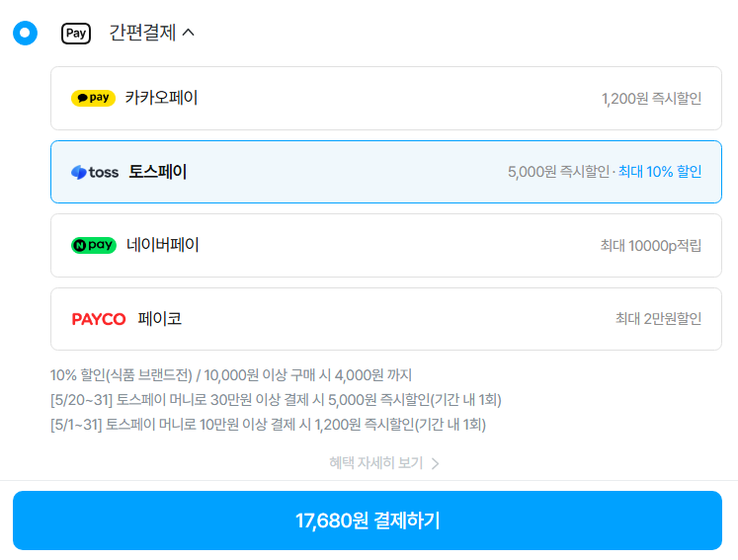
Task: Choose the 카카오페이 payment option
Action: [386, 98]
